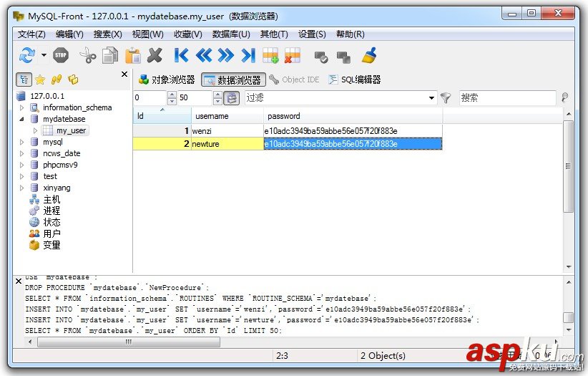Open the 搜索(X) menu

[x=107, y=34]
